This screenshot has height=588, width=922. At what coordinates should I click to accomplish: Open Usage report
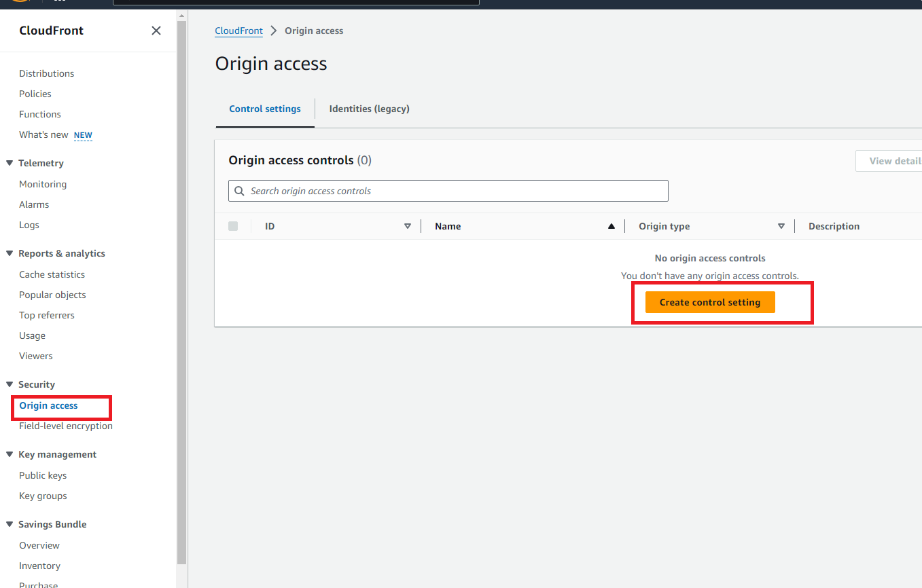[x=33, y=335]
